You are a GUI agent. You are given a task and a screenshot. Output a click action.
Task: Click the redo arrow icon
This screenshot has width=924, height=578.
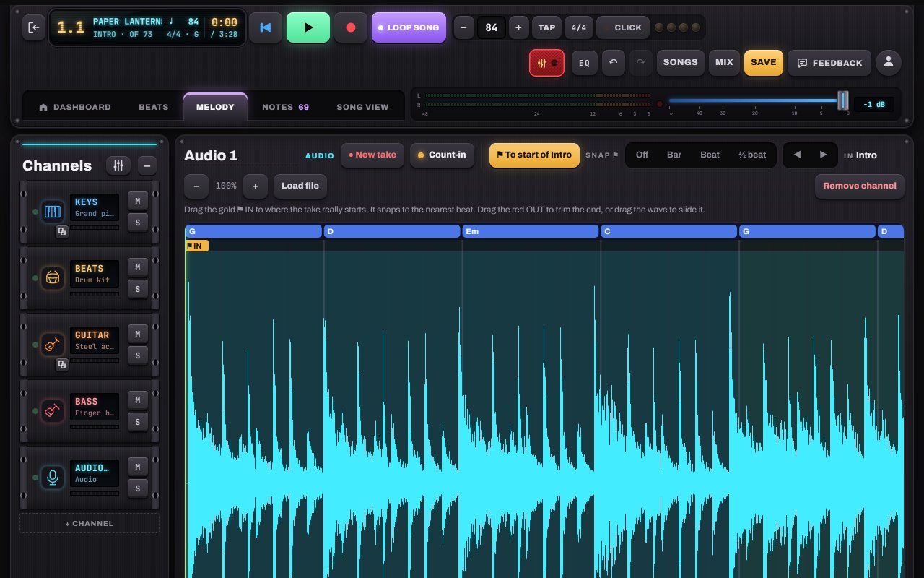[x=640, y=62]
